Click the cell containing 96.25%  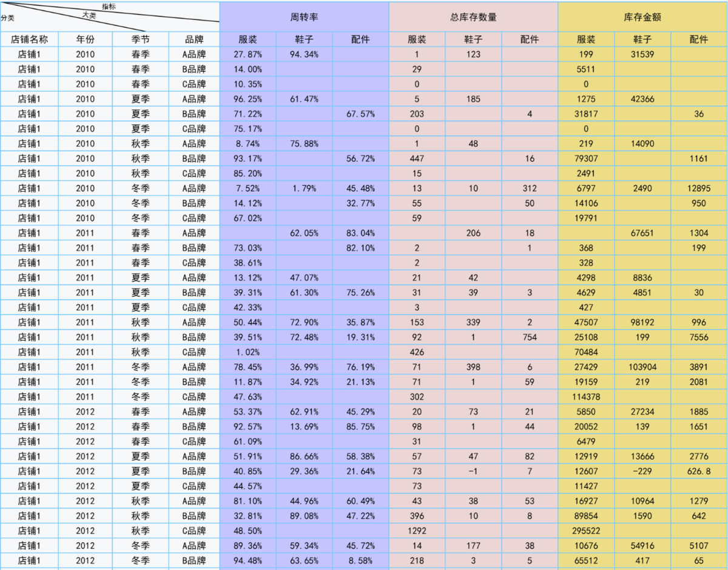coord(248,99)
